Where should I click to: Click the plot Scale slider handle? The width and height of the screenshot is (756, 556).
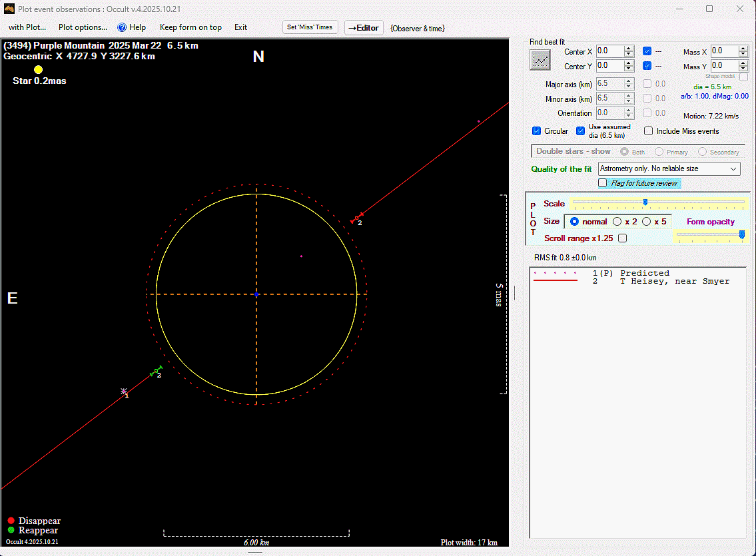645,202
